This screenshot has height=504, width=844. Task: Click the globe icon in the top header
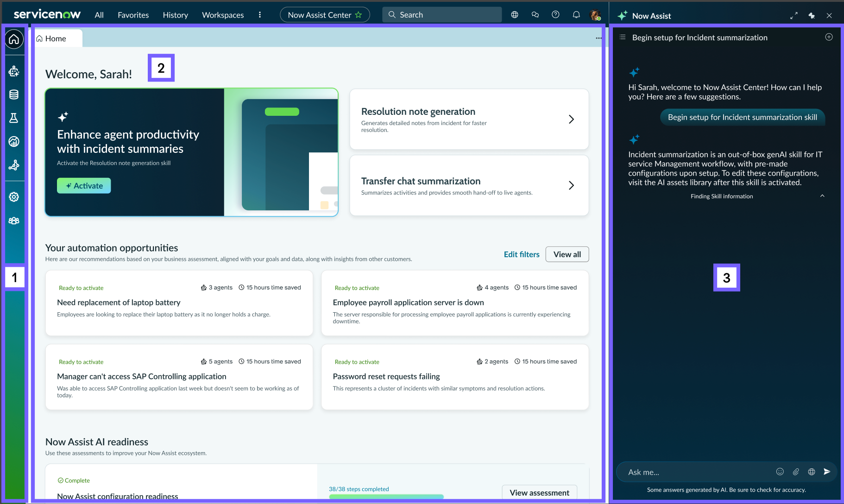coord(515,15)
